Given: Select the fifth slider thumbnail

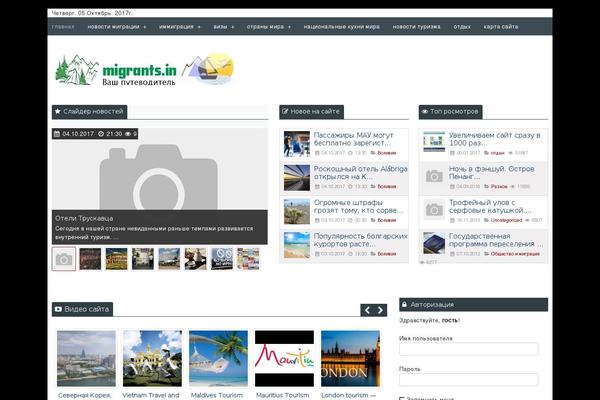Looking at the screenshot, I should (169, 259).
